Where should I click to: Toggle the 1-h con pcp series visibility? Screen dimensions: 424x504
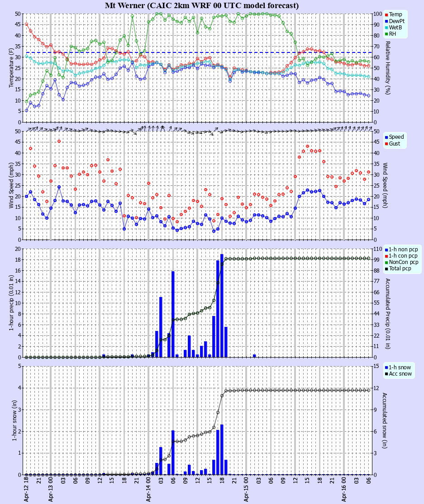386,256
